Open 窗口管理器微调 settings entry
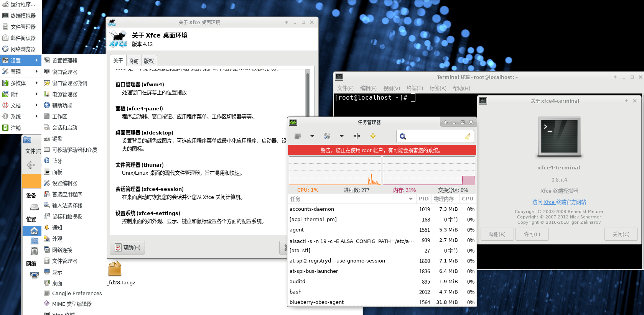 coord(74,83)
